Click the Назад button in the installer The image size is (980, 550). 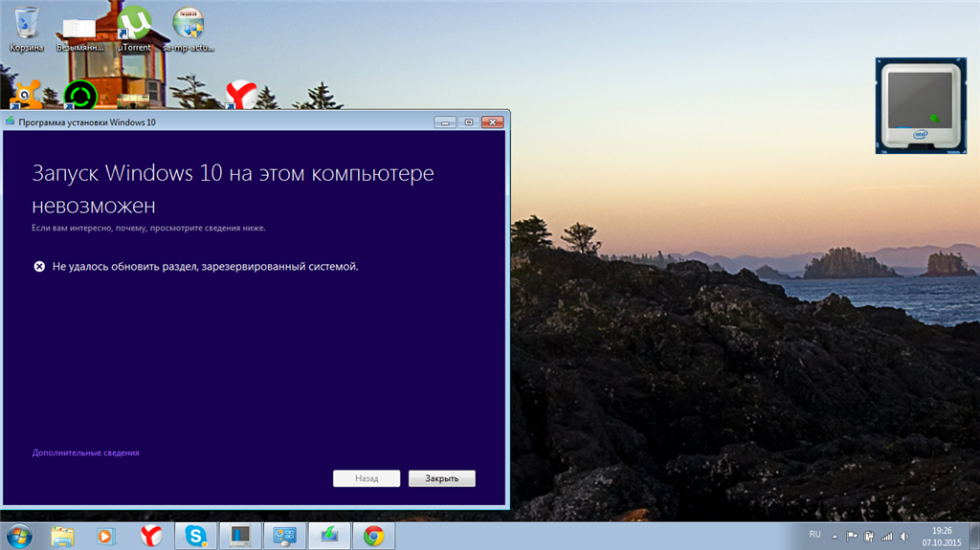tap(367, 478)
